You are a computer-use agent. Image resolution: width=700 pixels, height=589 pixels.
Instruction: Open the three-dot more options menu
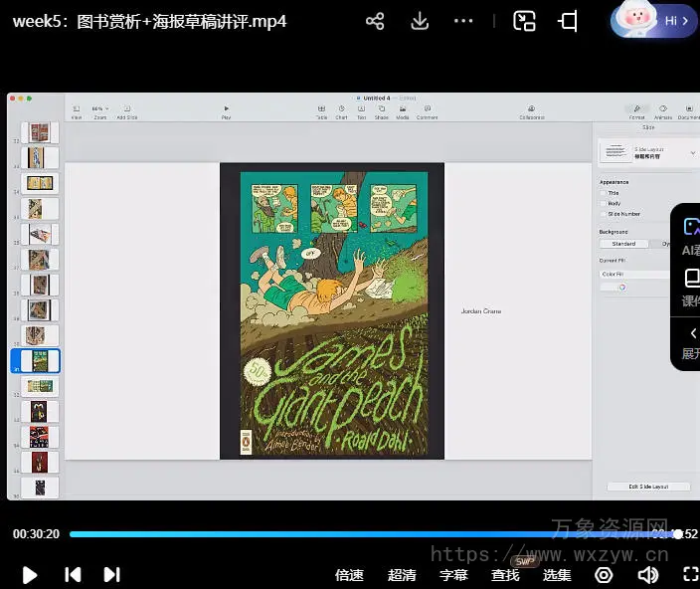(x=463, y=21)
